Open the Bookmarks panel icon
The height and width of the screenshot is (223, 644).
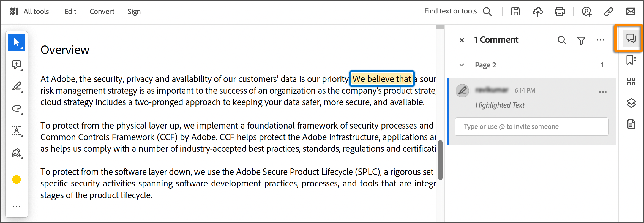click(x=631, y=60)
